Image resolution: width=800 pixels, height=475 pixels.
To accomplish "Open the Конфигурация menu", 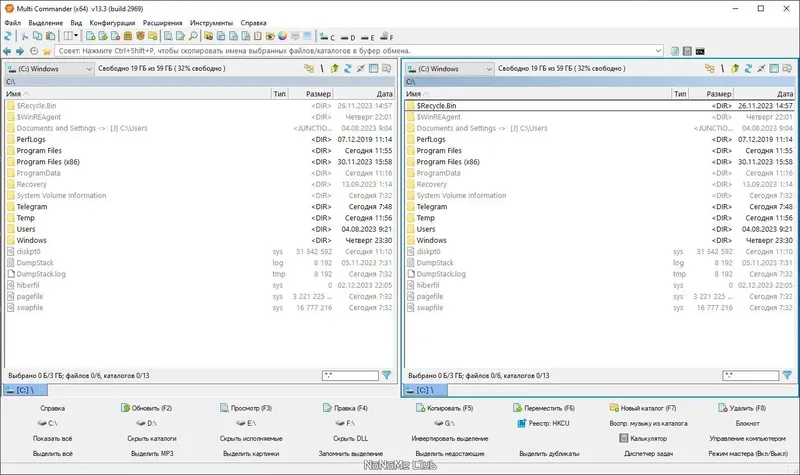I will (x=112, y=23).
